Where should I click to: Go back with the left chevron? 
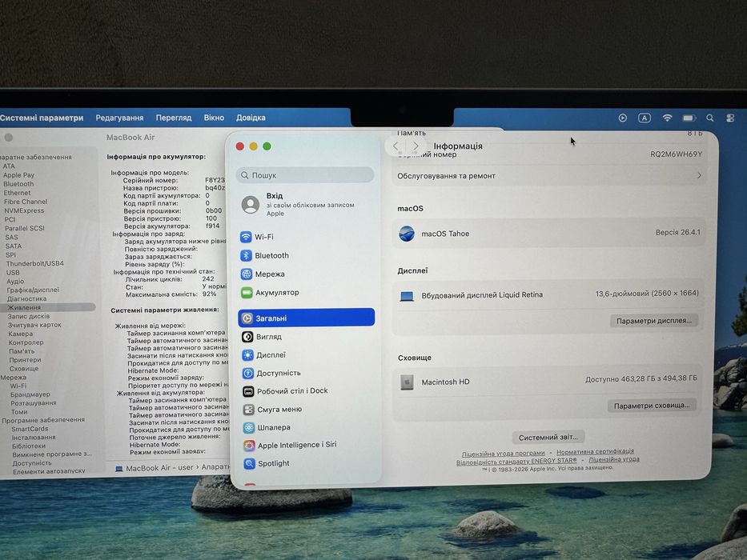(396, 146)
